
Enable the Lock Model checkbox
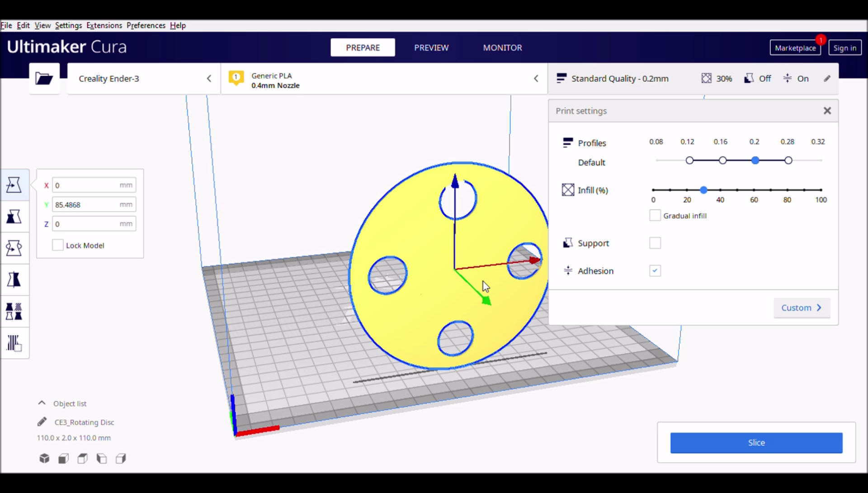pos(58,245)
